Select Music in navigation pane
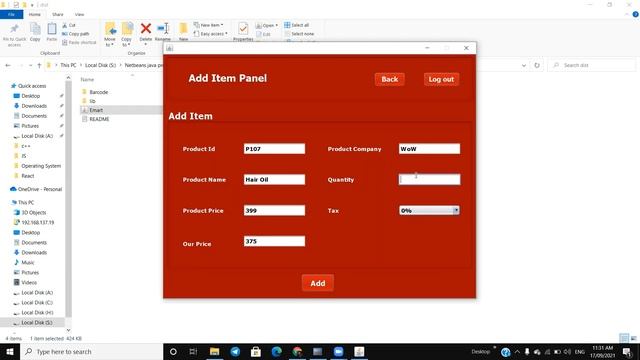This screenshot has height=360, width=640. tap(28, 262)
